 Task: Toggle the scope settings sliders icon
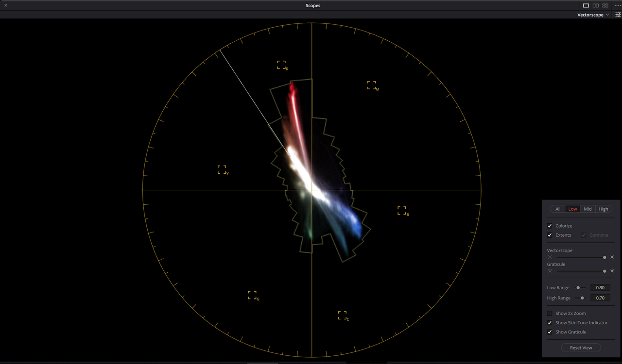[x=618, y=15]
